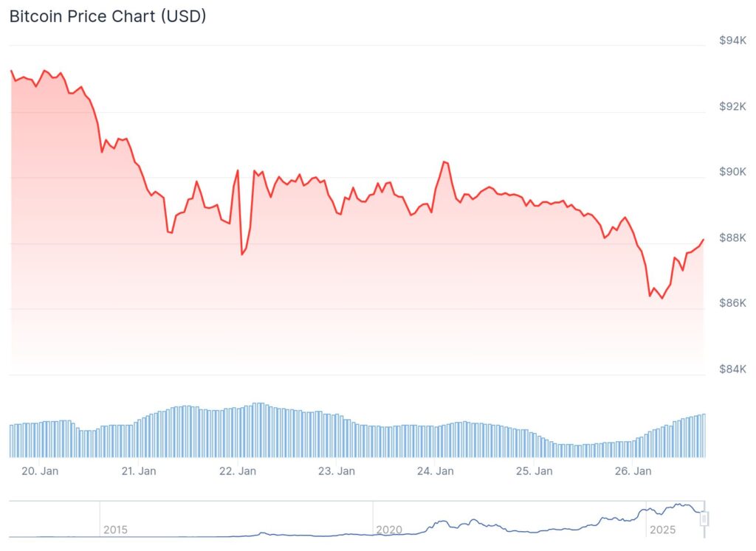
Task: Click the $92K price axis label
Action: [733, 106]
